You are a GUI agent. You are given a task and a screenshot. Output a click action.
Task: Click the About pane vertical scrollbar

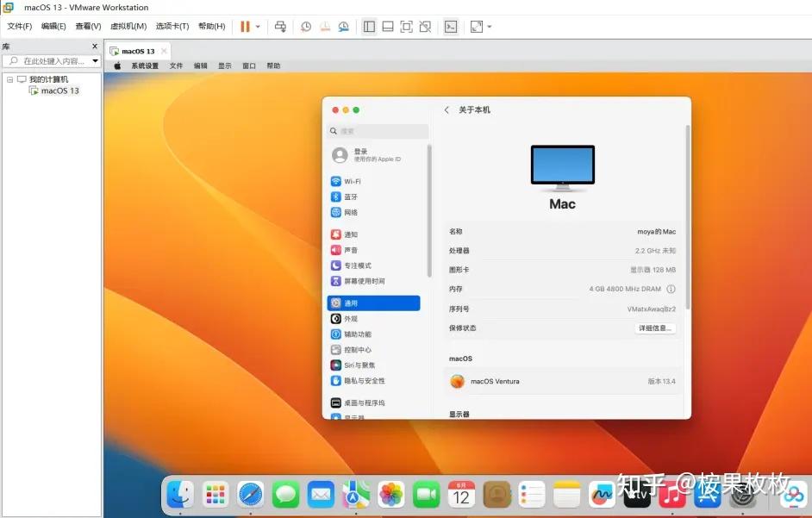coord(688,217)
